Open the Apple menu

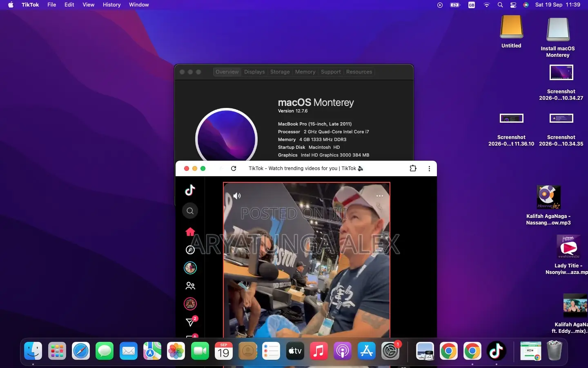[x=11, y=5]
